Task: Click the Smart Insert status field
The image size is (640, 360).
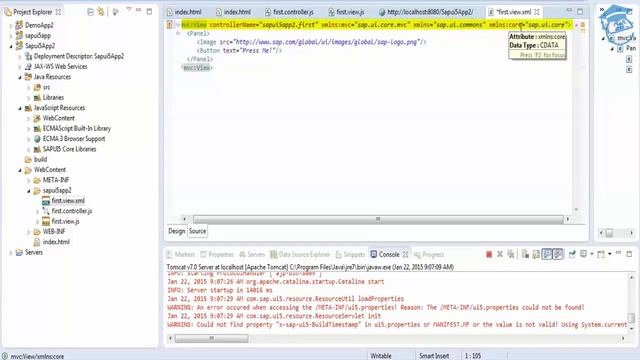Action: point(434,356)
